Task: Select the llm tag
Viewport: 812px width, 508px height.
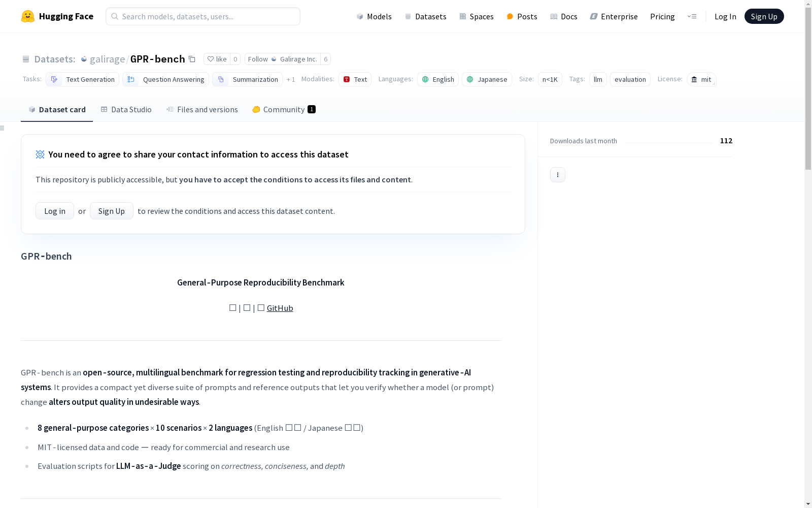Action: pyautogui.click(x=598, y=79)
